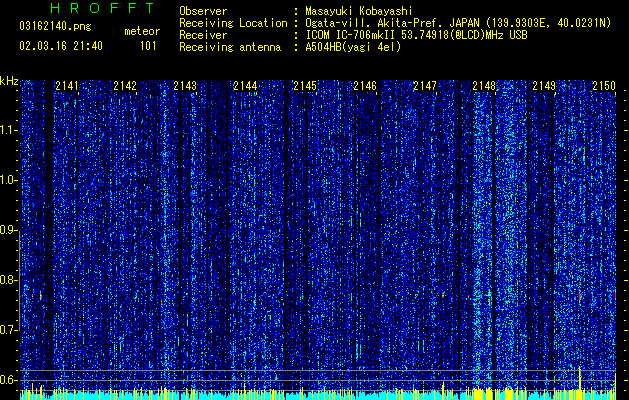
Task: Click the 2141 time marker
Action: [x=67, y=86]
